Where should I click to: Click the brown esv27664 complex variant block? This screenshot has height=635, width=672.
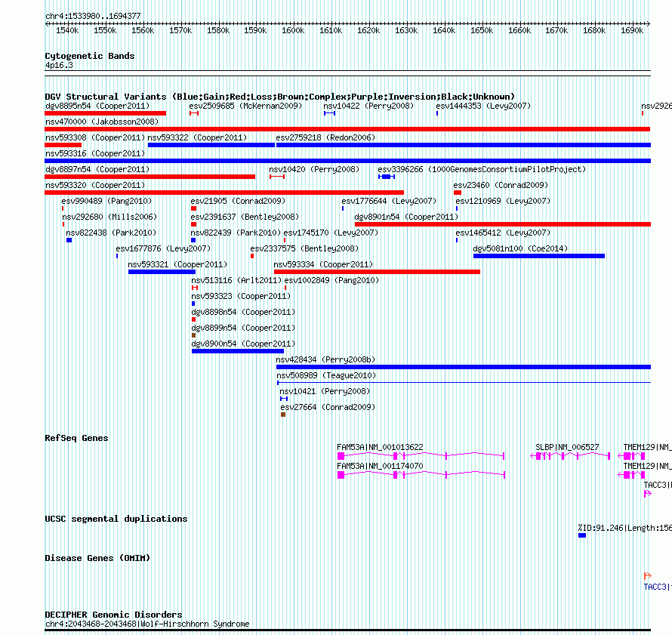283,415
